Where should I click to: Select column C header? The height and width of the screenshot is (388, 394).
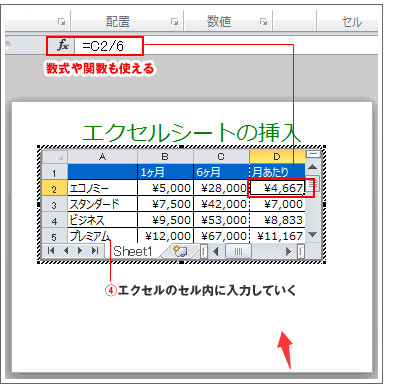221,157
